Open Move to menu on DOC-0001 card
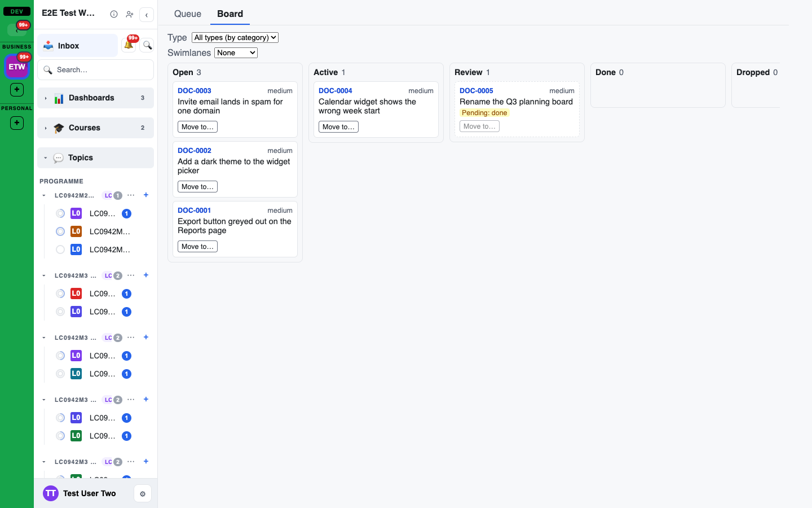Image resolution: width=812 pixels, height=508 pixels. pos(197,247)
